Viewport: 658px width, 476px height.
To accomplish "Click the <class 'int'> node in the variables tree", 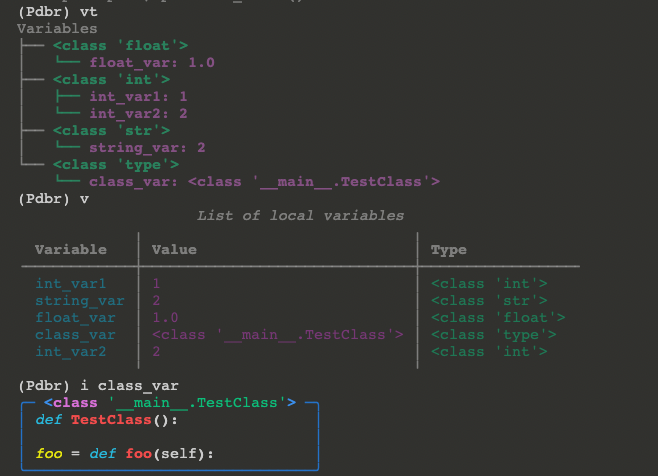I will click(x=112, y=79).
